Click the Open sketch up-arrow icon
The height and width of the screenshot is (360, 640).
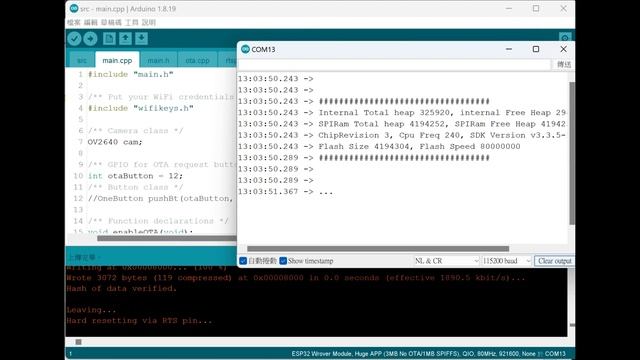pos(125,39)
